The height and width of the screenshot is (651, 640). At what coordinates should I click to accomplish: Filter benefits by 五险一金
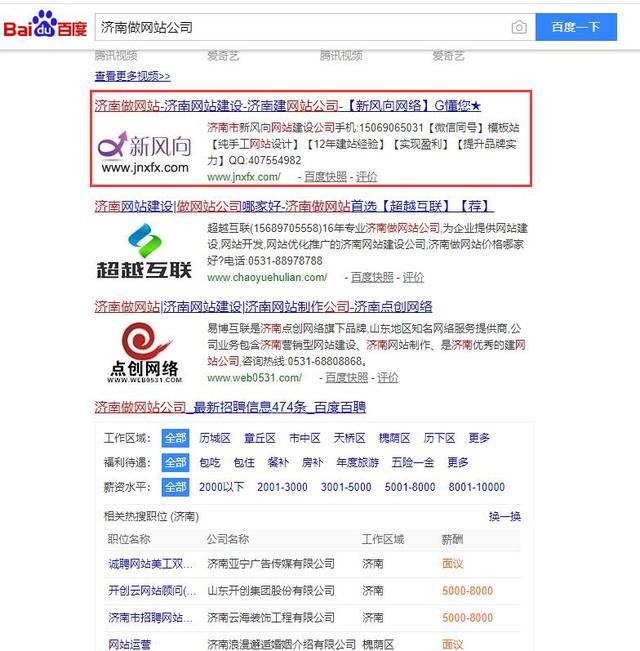tap(413, 463)
